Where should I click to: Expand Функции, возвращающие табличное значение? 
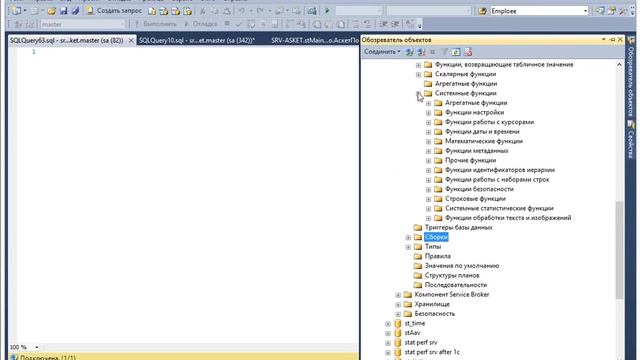pos(418,65)
